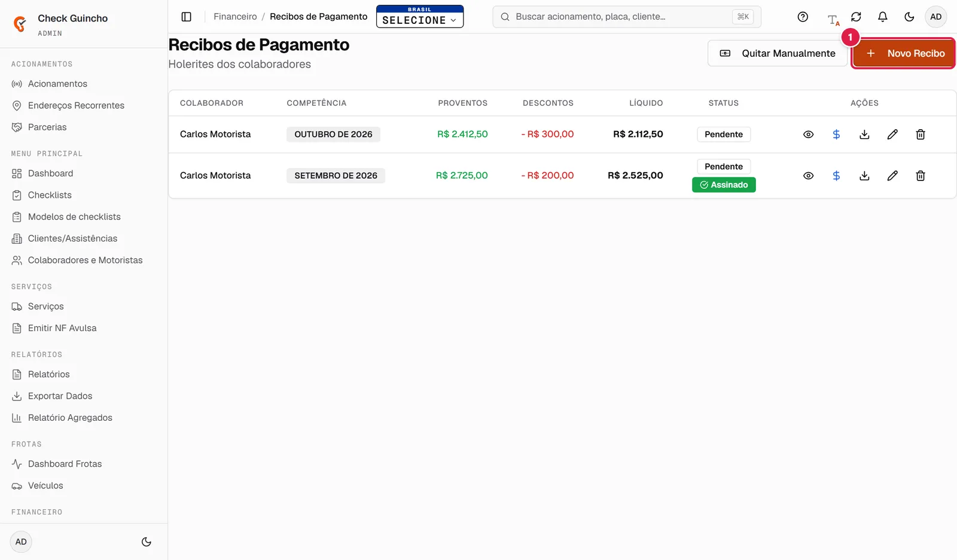This screenshot has width=957, height=560.
Task: Click the dollar icon for Setembro de 2026
Action: (836, 176)
